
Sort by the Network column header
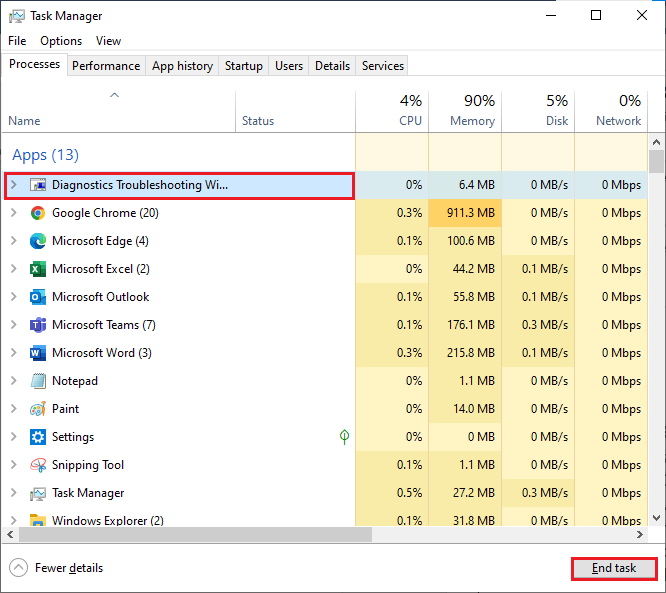click(x=611, y=111)
